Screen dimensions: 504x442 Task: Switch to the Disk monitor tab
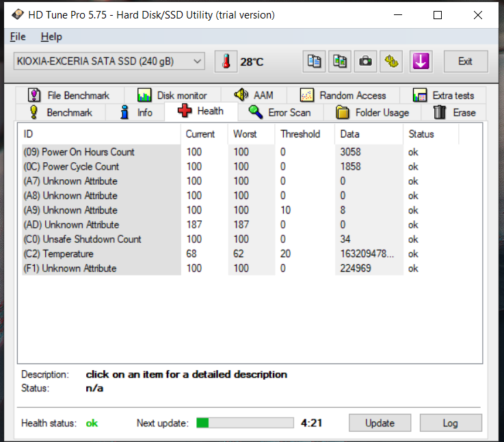(x=172, y=96)
